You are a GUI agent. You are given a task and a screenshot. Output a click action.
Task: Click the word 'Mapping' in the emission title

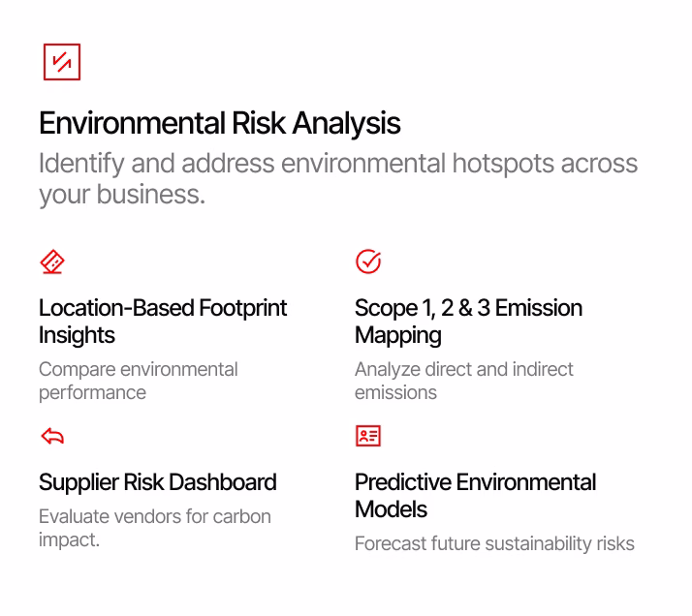tap(398, 335)
